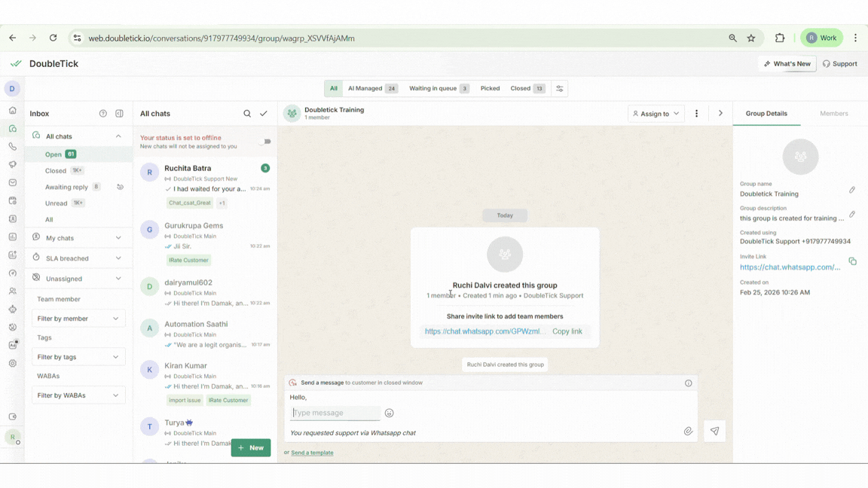Click the select chats checkmark icon
The width and height of the screenshot is (868, 488).
click(264, 114)
